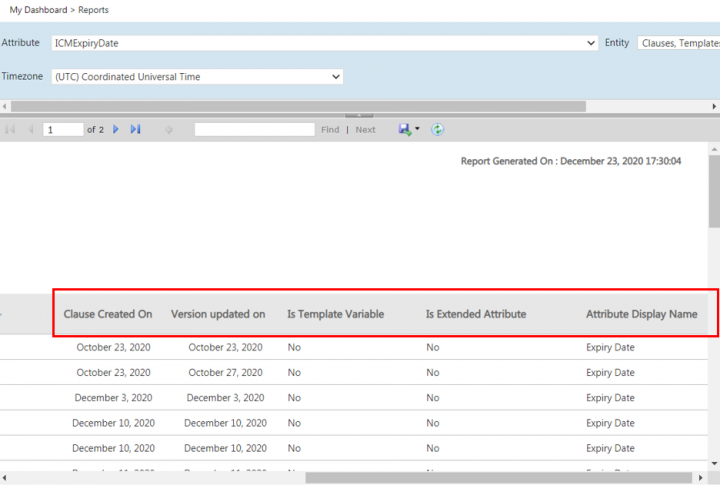Screen dimensions: 720x485
Task: Click the current page number field
Action: [63, 130]
